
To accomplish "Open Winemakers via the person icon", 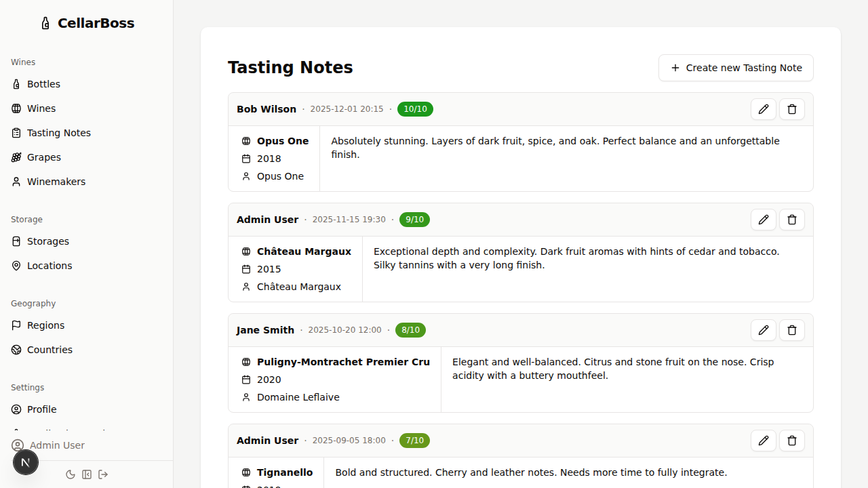I will [16, 181].
